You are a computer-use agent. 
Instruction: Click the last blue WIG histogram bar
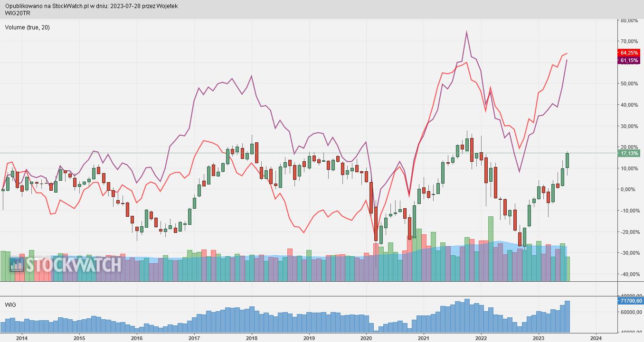point(568,316)
